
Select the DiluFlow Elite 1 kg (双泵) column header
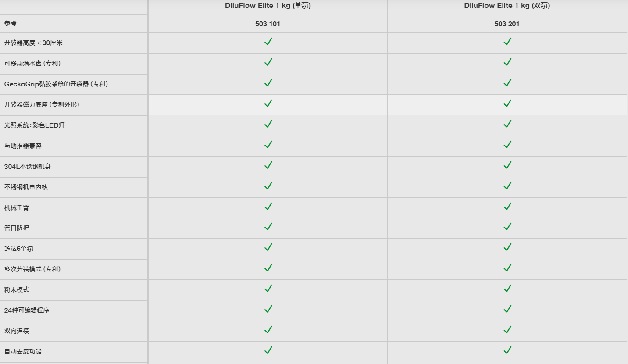[507, 6]
